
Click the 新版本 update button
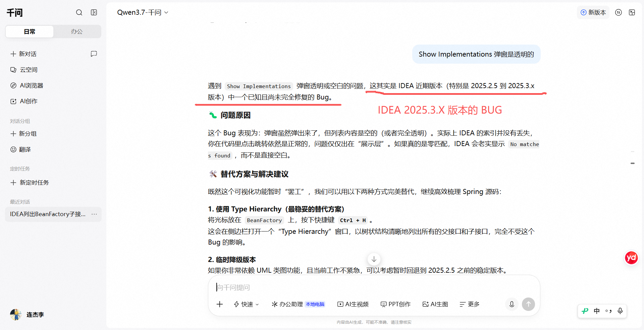[593, 12]
